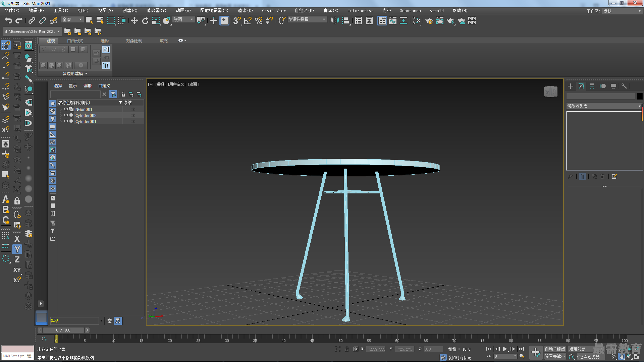Viewport: 644px width, 362px height.
Task: Toggle visibility eye of NGon001
Action: click(66, 109)
